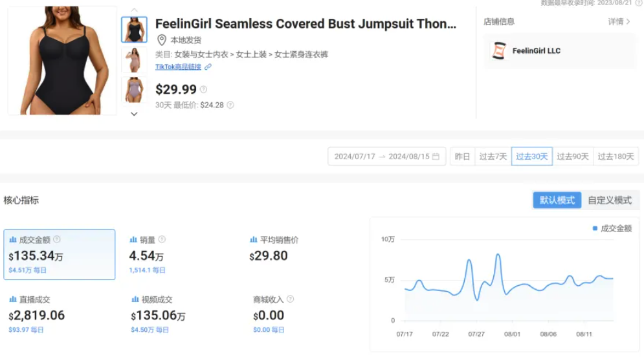This screenshot has height=357, width=644.
Task: Click the calendar icon in the date range
Action: (436, 157)
